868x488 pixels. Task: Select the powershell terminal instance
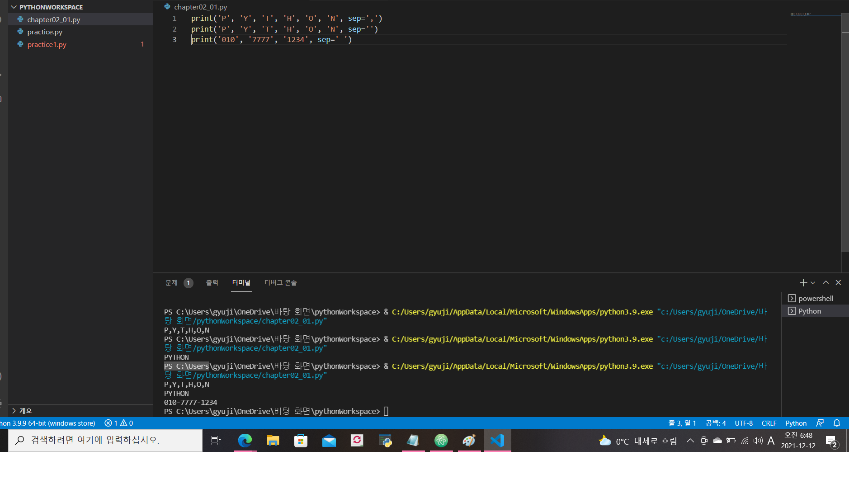(815, 298)
